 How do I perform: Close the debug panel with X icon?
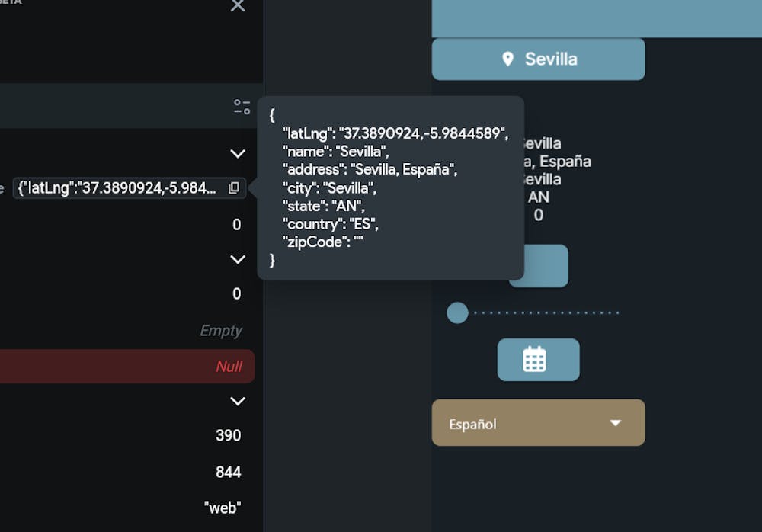click(238, 5)
